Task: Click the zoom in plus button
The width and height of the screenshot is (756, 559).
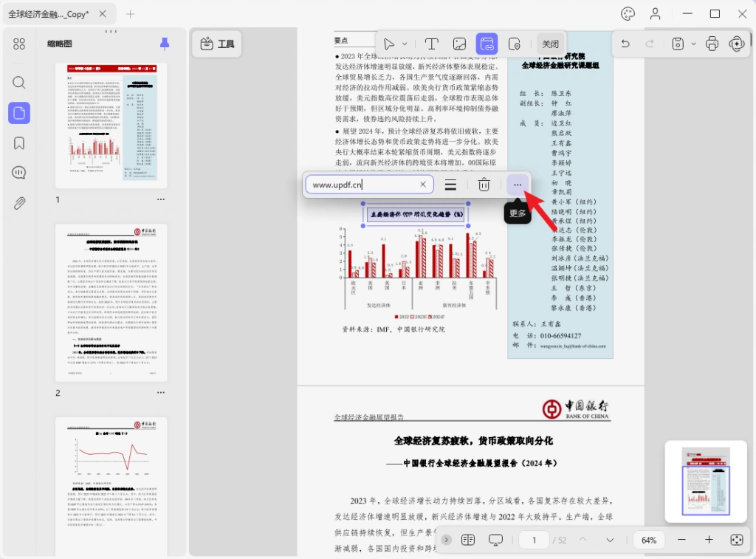Action: [x=709, y=540]
